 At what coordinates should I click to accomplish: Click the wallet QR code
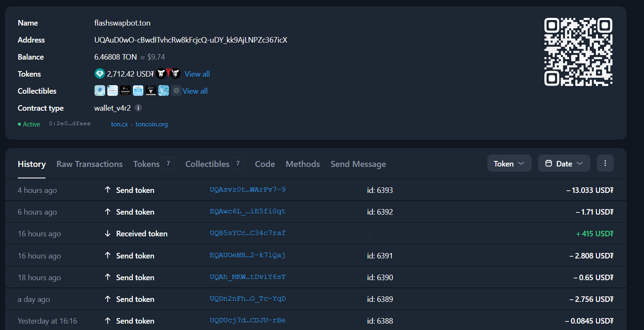coord(578,52)
